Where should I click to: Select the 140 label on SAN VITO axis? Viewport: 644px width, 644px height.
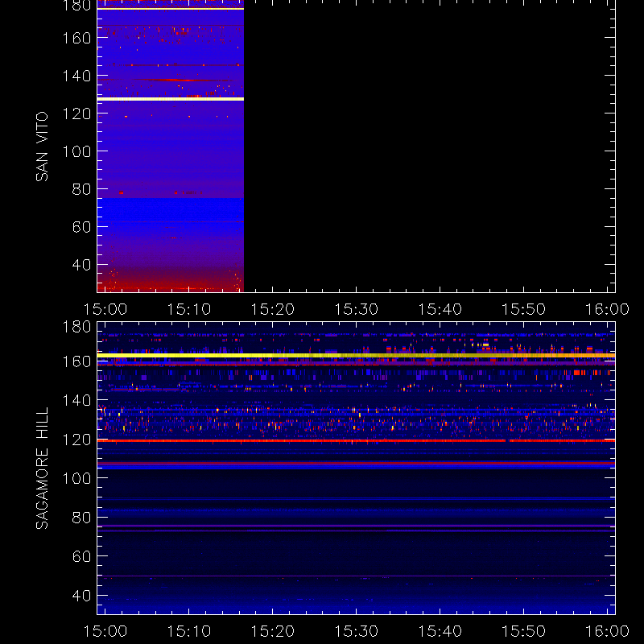tap(76, 76)
